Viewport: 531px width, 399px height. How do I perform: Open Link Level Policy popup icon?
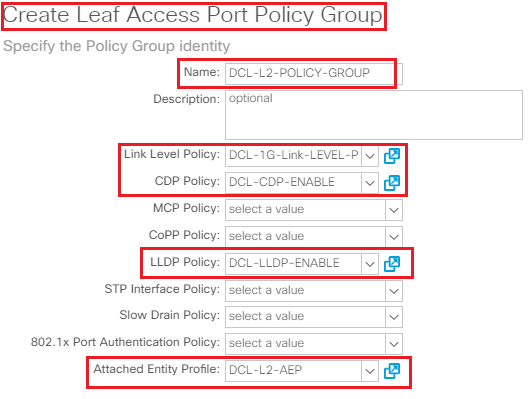coord(392,156)
